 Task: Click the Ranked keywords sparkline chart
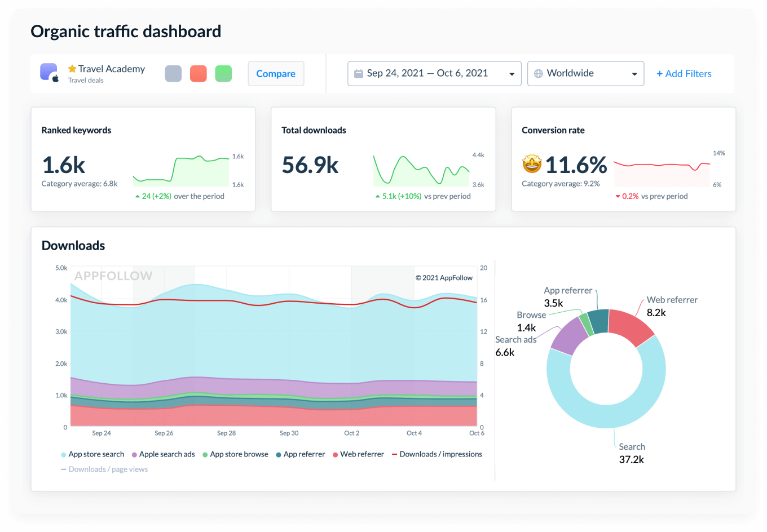181,171
